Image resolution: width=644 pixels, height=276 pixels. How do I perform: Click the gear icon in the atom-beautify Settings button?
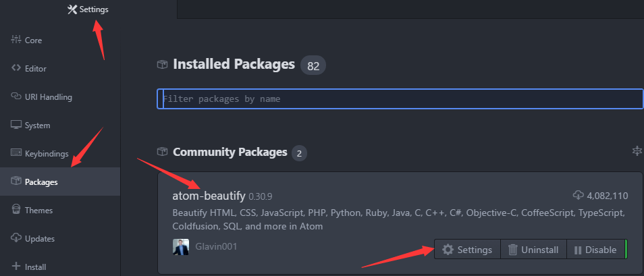[448, 250]
